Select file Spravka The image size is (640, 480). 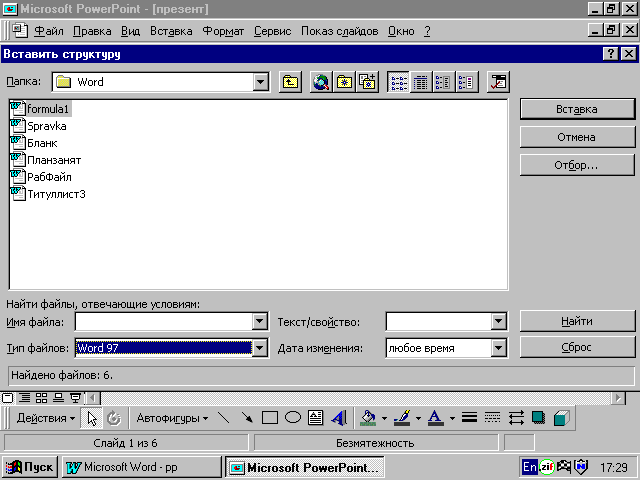click(39, 126)
